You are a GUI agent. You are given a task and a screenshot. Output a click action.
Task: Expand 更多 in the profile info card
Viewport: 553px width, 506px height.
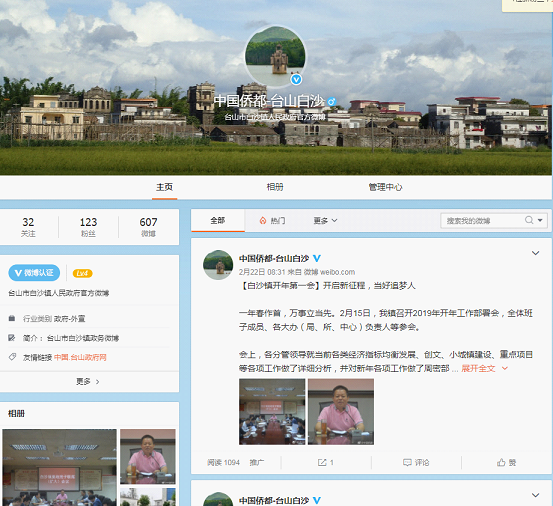tap(88, 382)
